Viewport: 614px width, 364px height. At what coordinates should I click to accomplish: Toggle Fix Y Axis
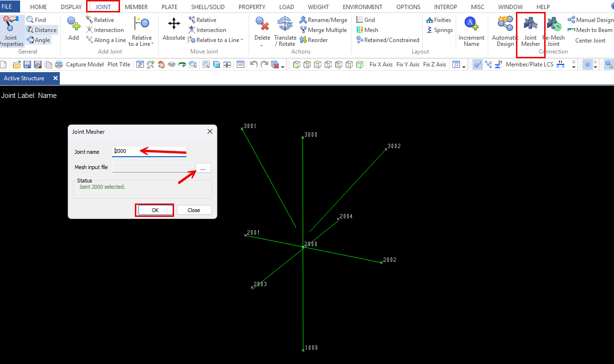pyautogui.click(x=408, y=64)
